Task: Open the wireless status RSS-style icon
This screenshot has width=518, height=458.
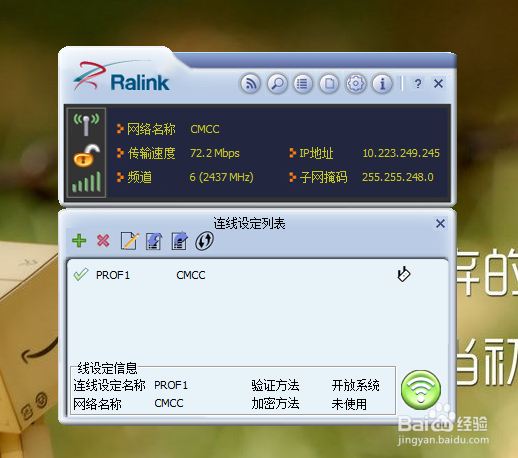Action: 250,83
